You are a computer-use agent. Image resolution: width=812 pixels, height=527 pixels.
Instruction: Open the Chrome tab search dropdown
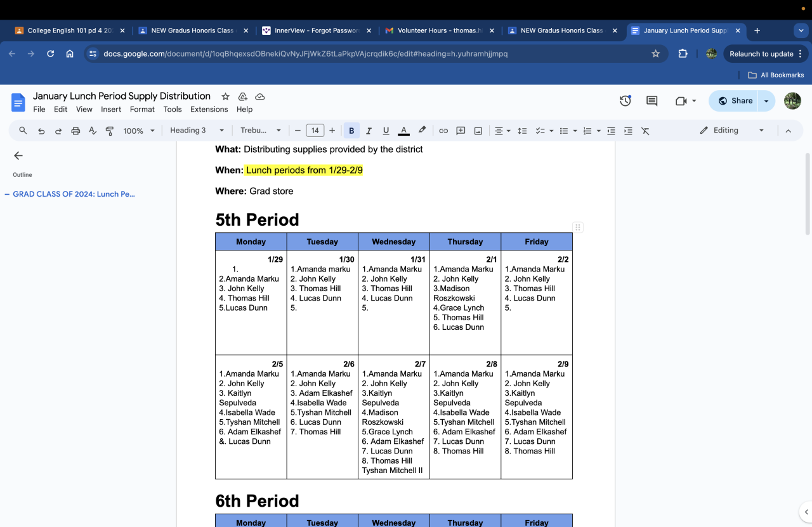[801, 30]
